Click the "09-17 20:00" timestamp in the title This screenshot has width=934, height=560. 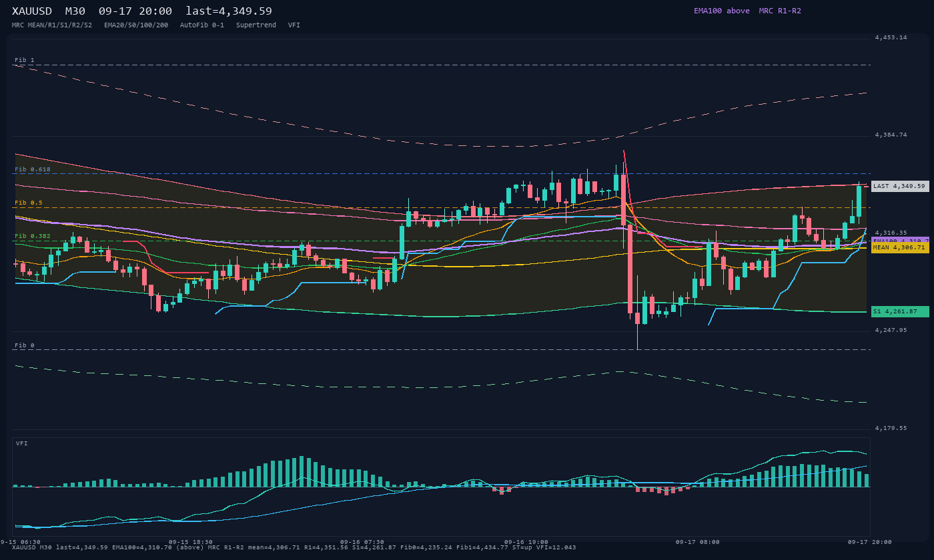[x=135, y=11]
